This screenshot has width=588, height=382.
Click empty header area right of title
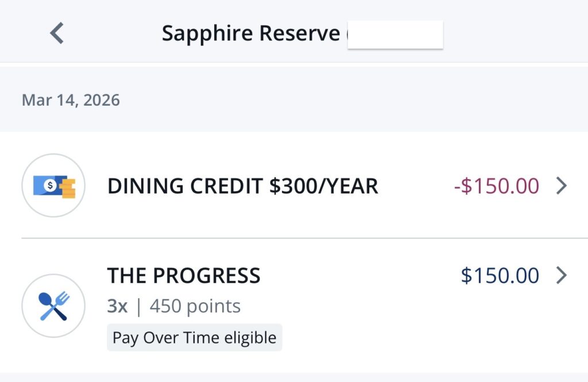(517, 33)
